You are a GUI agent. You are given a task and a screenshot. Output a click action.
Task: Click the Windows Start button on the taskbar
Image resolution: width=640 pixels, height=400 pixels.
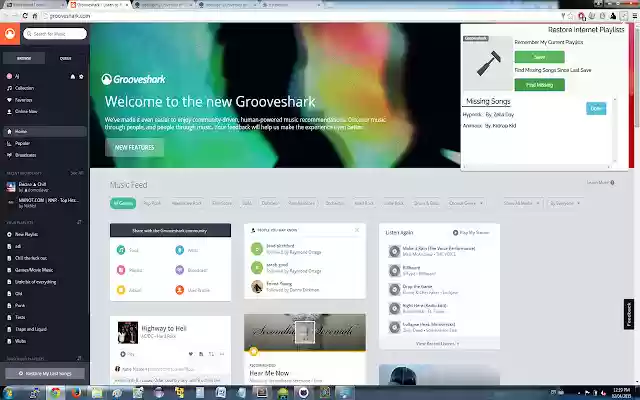(8, 393)
